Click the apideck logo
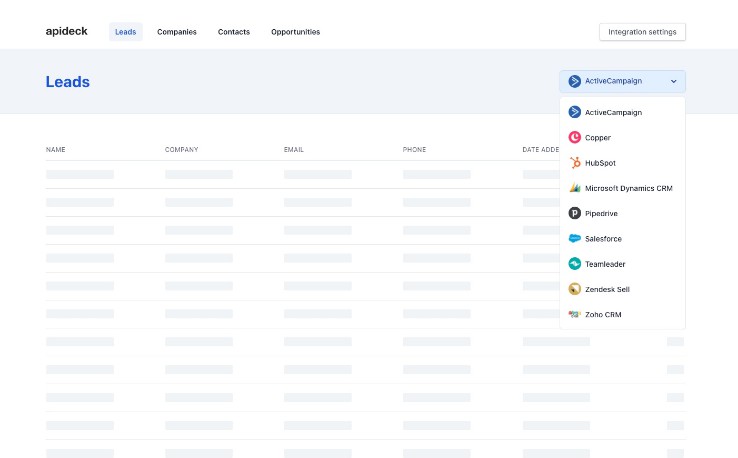The width and height of the screenshot is (738, 458). pos(66,31)
